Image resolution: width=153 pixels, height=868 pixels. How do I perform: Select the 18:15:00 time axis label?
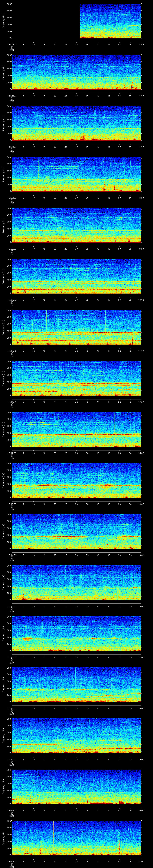[12, 606]
